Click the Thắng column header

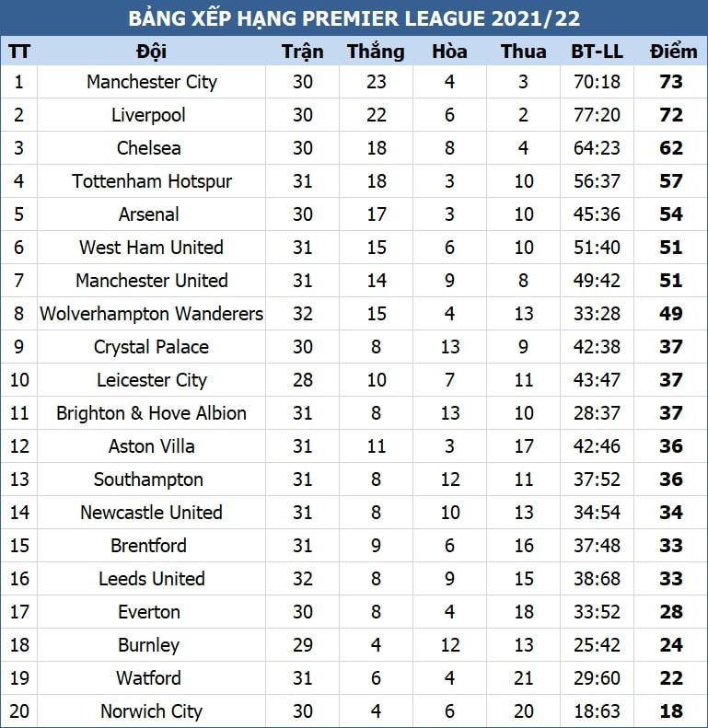click(x=376, y=52)
